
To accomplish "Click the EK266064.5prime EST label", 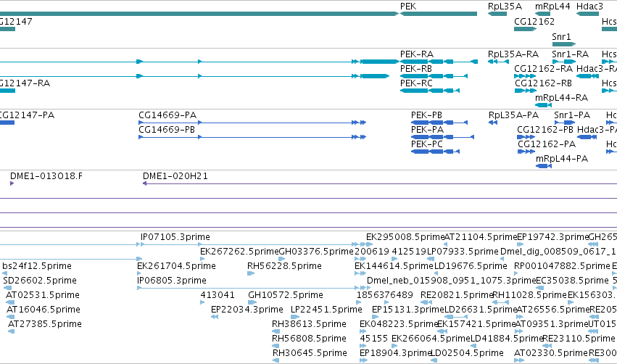I will click(431, 339).
